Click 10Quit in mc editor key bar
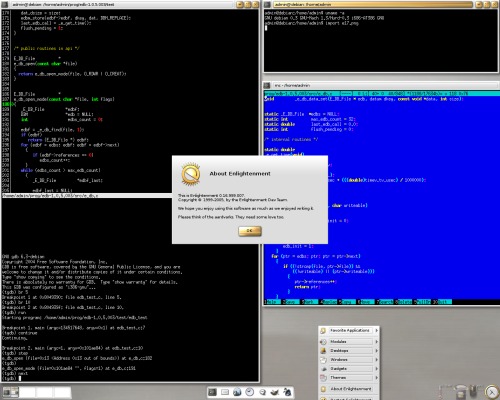 (x=442, y=302)
